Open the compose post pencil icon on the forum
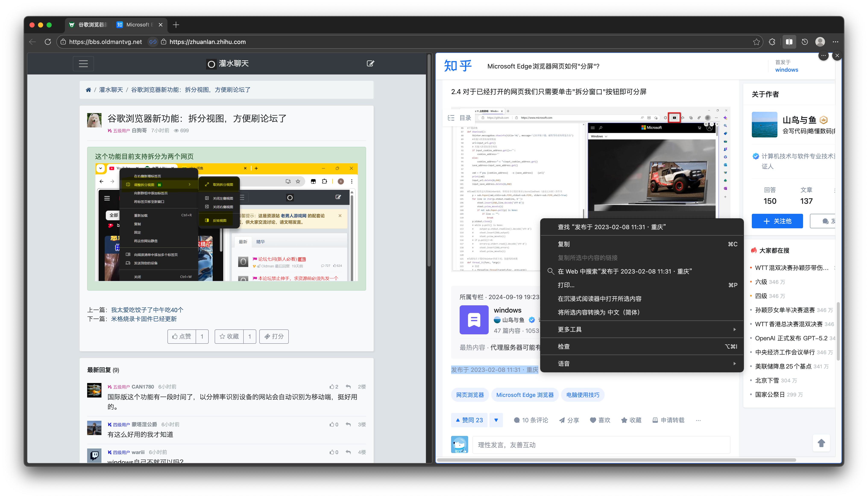Viewport: 868px width, 498px height. 370,64
